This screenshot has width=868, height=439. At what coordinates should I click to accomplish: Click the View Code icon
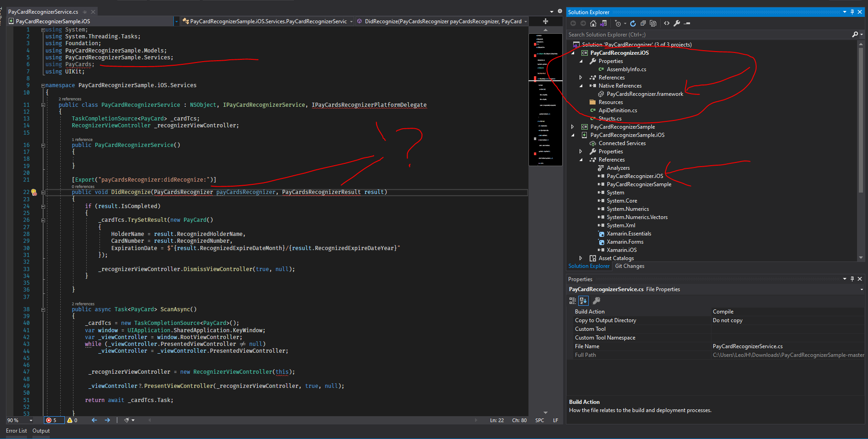click(x=667, y=23)
